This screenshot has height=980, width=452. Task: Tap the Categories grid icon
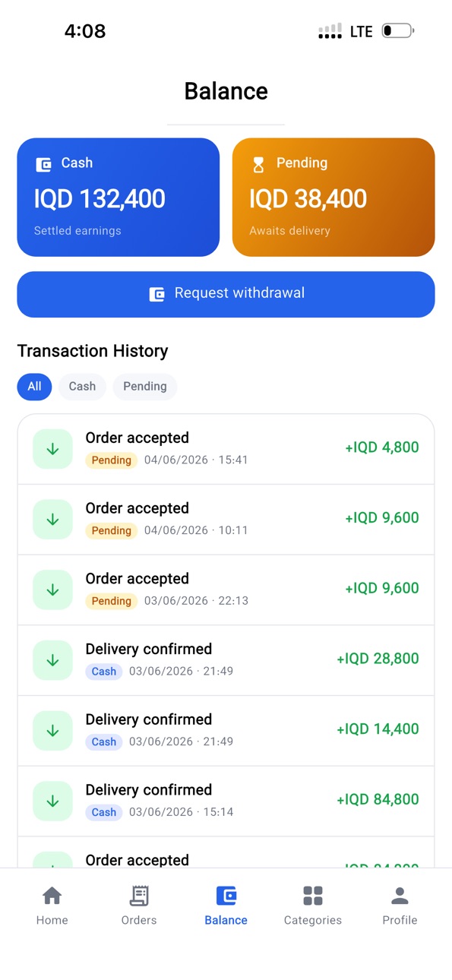click(x=313, y=896)
